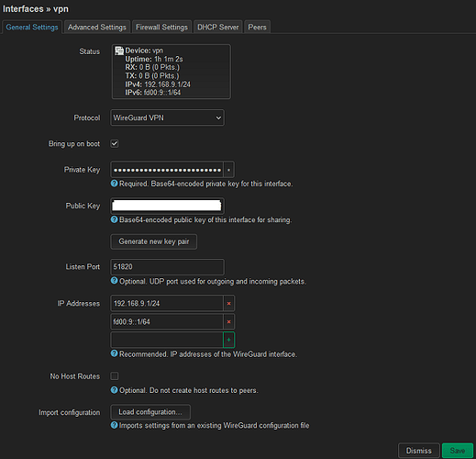Add new IP address with plus button
The height and width of the screenshot is (459, 476).
tap(228, 340)
